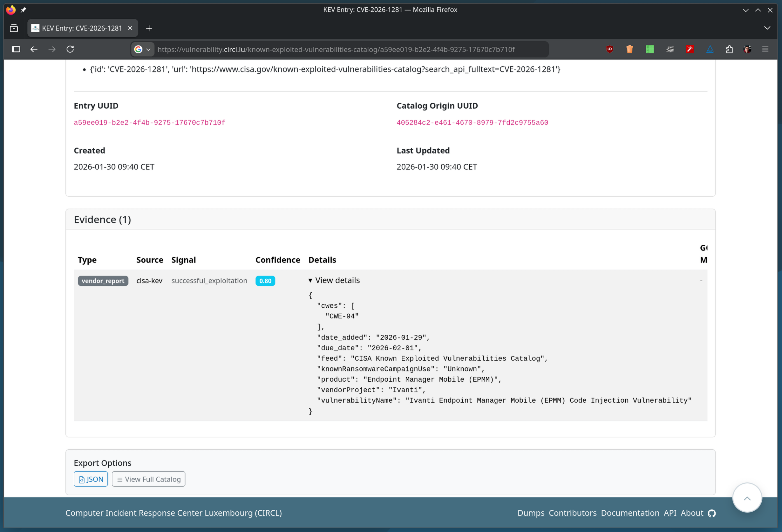Open new tab with plus icon
The width and height of the screenshot is (782, 532).
(149, 28)
